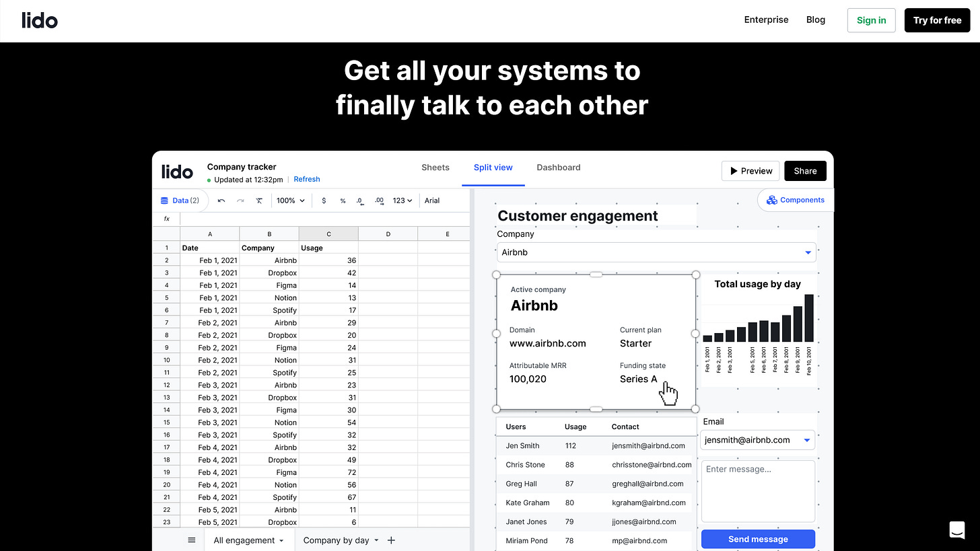Click the redo arrow in the toolbar

(240, 200)
